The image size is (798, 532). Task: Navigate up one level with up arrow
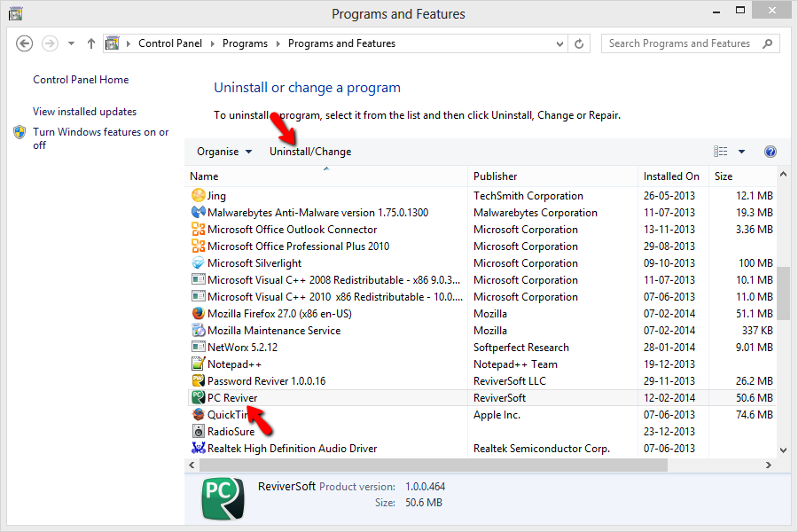(x=91, y=43)
